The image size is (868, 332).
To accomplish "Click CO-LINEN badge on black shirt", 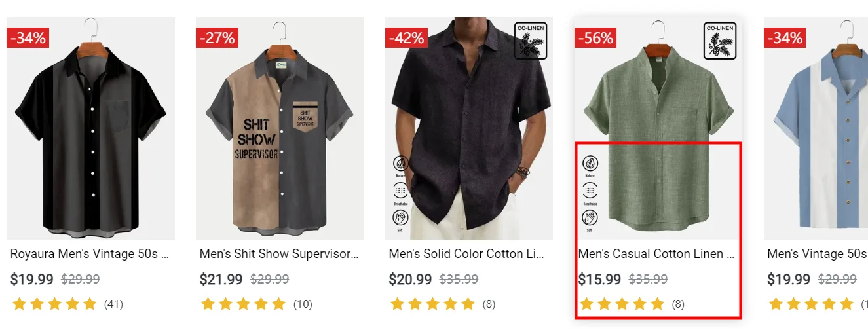I will pos(531,41).
